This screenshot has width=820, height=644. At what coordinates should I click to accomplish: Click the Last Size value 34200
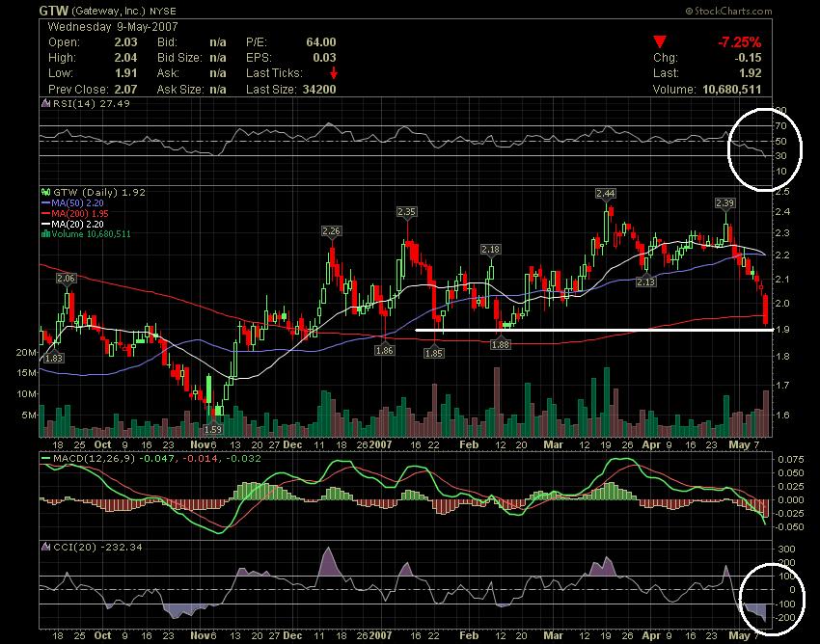click(319, 90)
